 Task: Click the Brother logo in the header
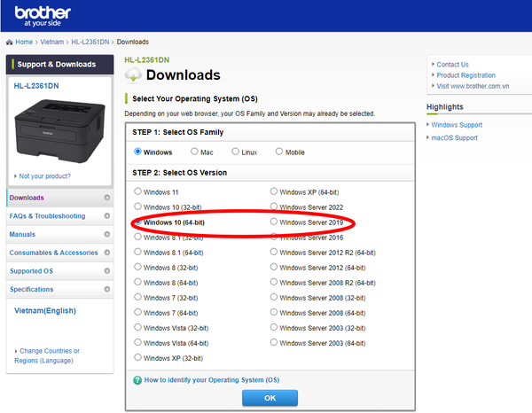click(x=43, y=16)
